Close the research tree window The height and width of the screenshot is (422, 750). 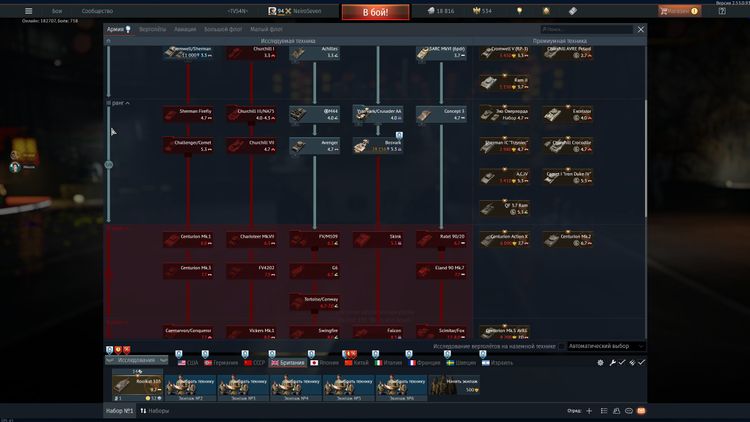(x=641, y=30)
